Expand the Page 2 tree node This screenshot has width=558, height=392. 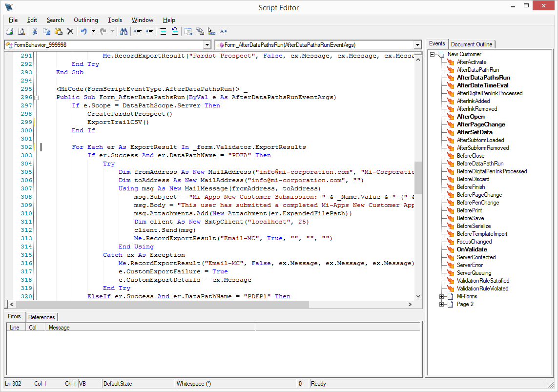tap(442, 304)
